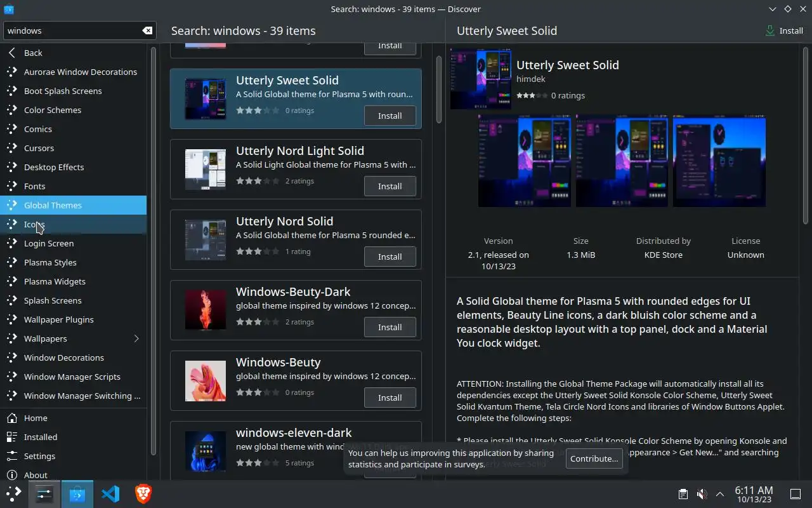Open Window Manager Switching category
812x508 pixels.
click(73, 396)
